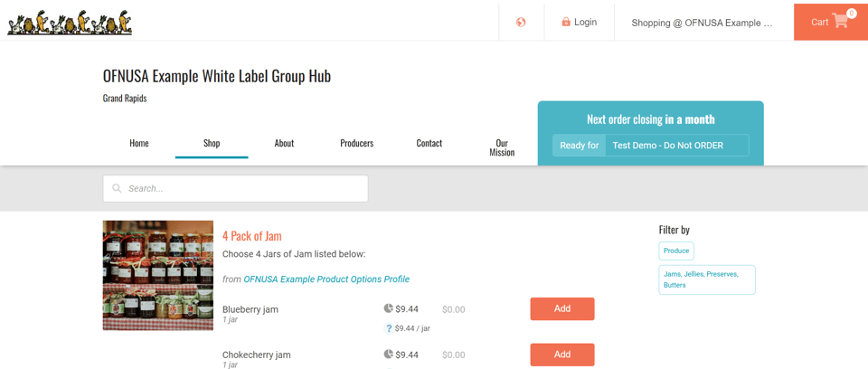The width and height of the screenshot is (868, 369).
Task: Add Chokecherry jam to cart
Action: [561, 355]
